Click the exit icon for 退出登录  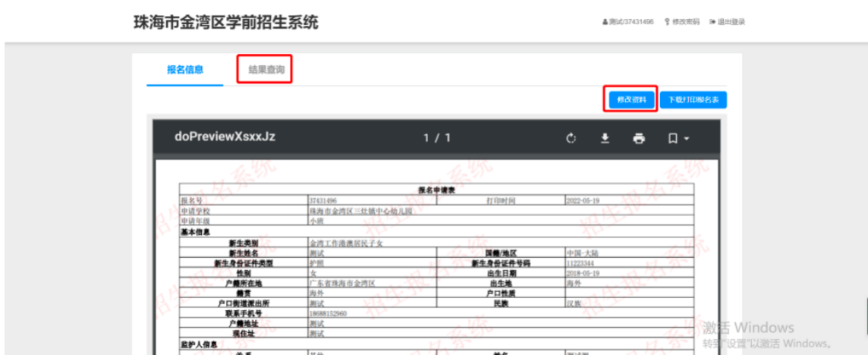click(x=712, y=22)
